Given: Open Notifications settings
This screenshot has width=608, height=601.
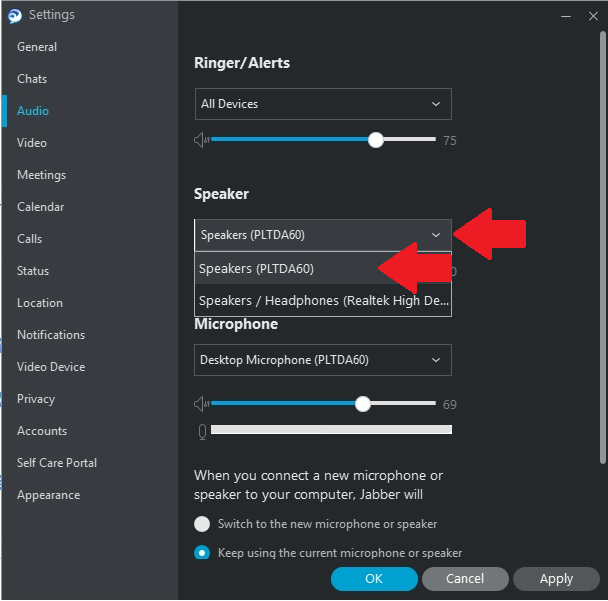Looking at the screenshot, I should [51, 335].
